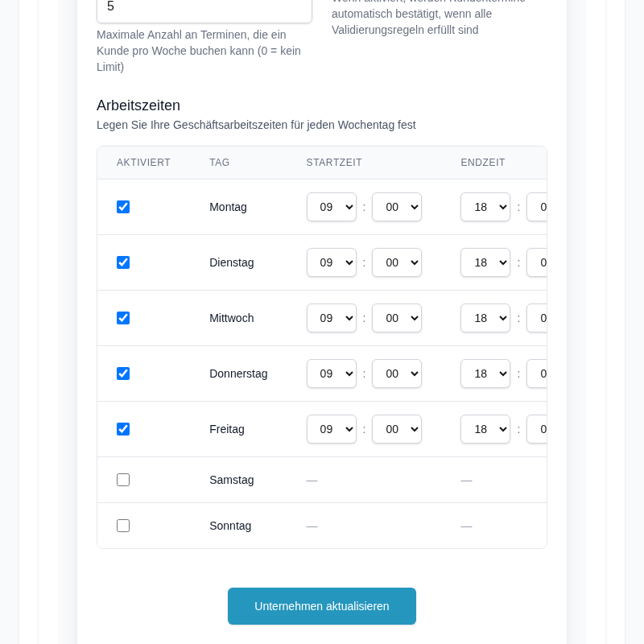Uncheck the Montag activated checkbox
The width and height of the screenshot is (644, 644).
point(123,207)
